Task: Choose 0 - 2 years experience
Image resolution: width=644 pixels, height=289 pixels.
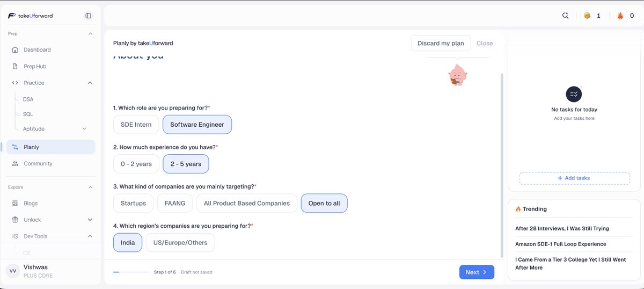Action: [x=136, y=164]
